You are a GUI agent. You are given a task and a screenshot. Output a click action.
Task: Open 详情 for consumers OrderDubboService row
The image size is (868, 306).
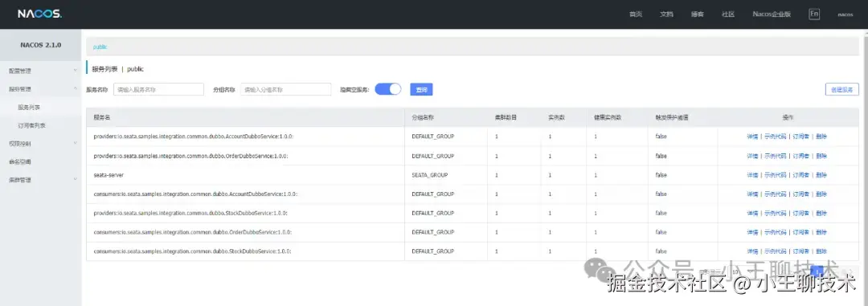click(752, 232)
